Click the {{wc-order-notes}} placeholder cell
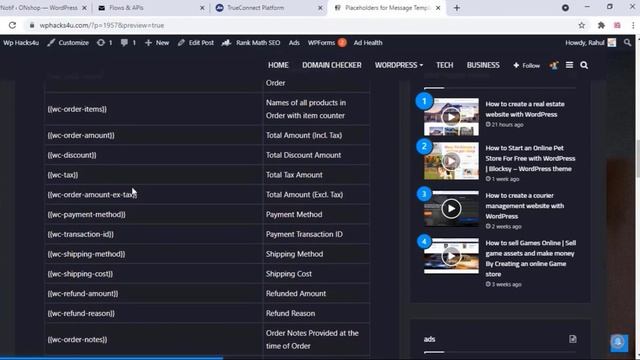 click(x=153, y=340)
